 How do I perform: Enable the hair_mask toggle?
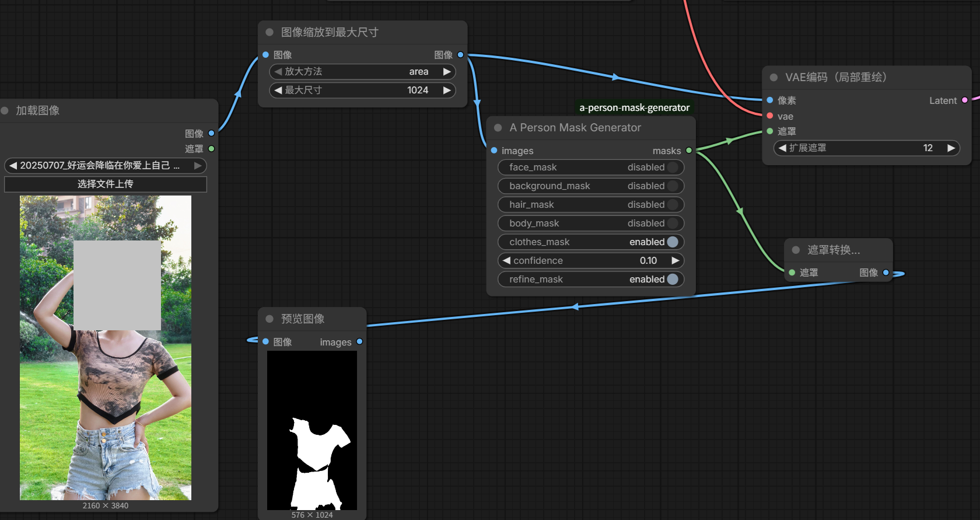click(x=673, y=204)
